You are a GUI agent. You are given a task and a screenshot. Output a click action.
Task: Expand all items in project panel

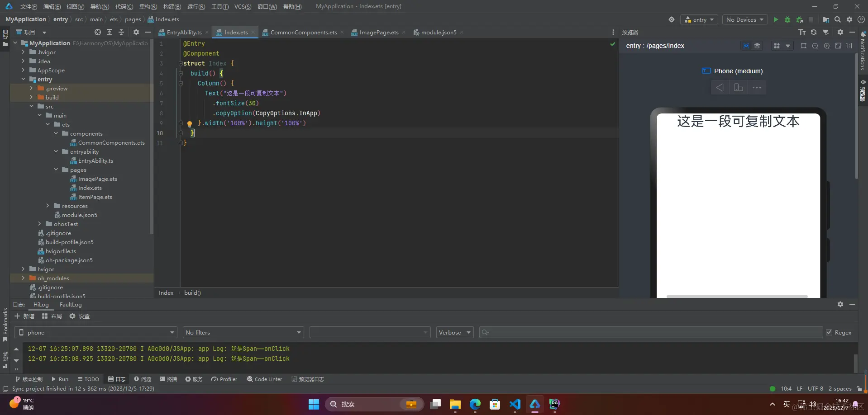click(110, 32)
